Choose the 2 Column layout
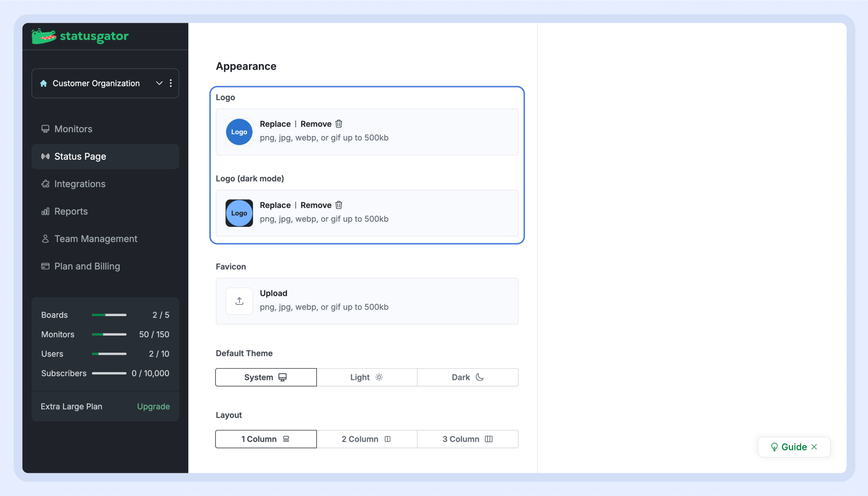This screenshot has height=496, width=868. (367, 439)
